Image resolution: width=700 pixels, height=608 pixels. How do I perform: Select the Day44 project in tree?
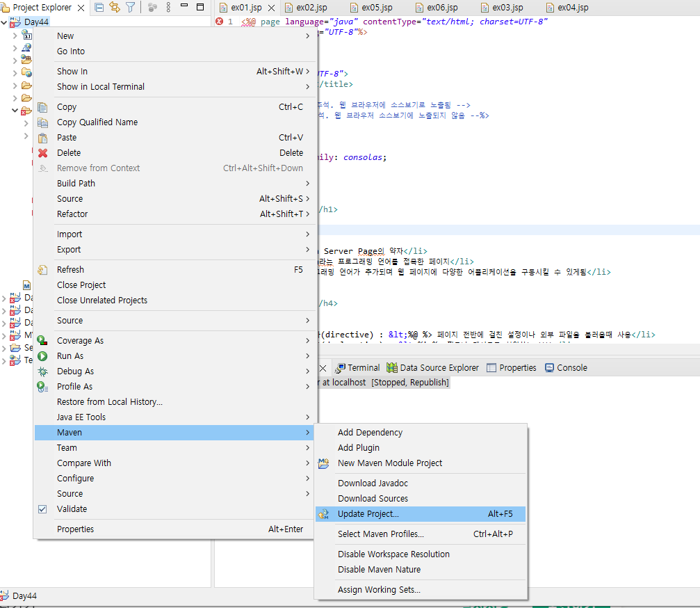click(37, 22)
